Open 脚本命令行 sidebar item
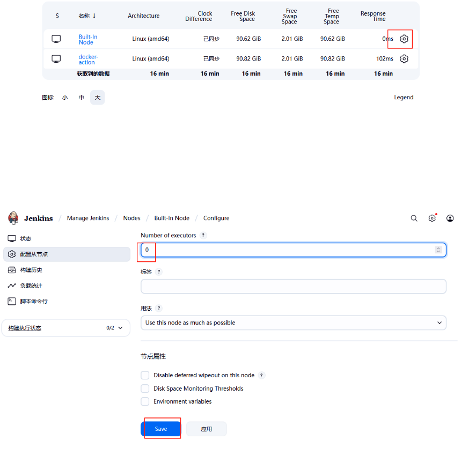Image resolution: width=461 pixels, height=476 pixels. [67, 301]
